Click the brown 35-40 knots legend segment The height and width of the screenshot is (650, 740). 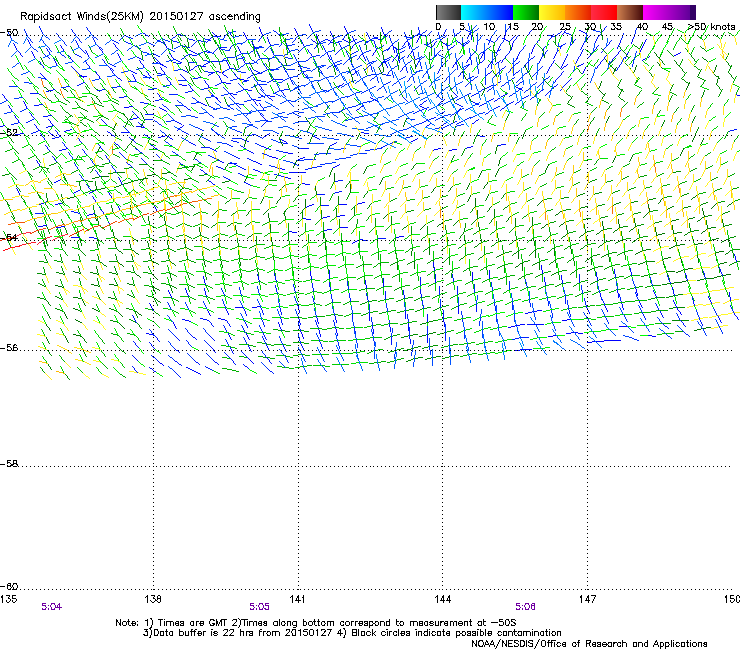click(x=630, y=12)
